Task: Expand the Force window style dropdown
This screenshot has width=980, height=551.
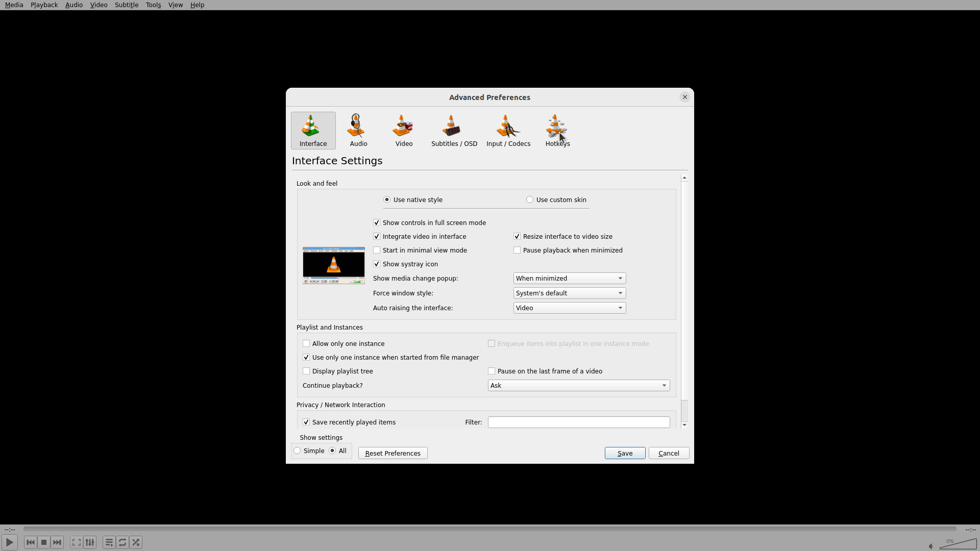Action: tap(569, 293)
